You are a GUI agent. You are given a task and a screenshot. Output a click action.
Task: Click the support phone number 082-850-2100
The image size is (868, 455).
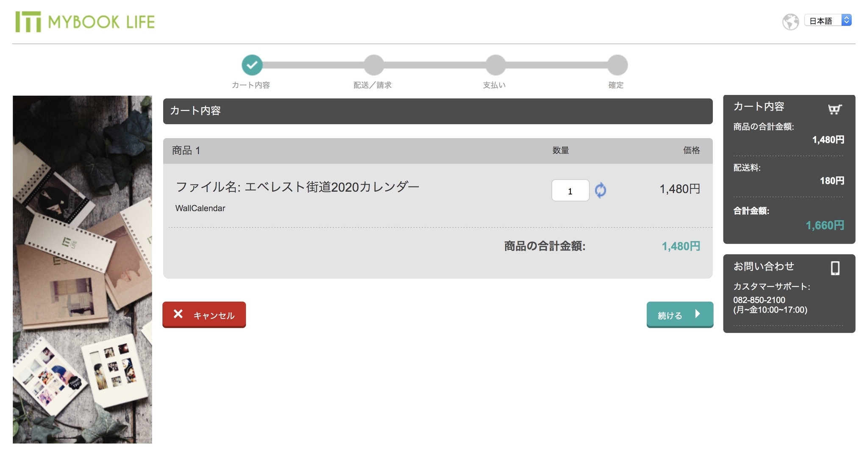[x=759, y=300]
